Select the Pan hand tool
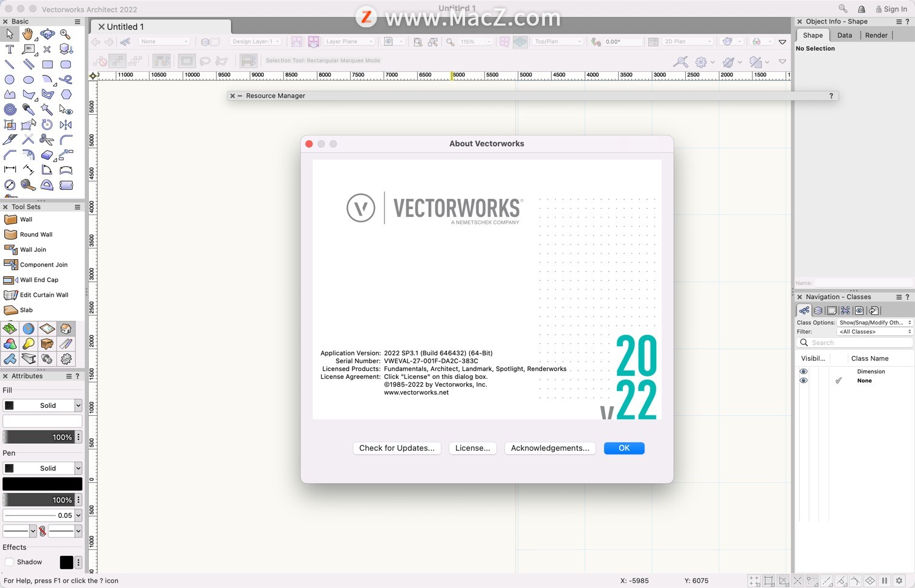 click(x=28, y=34)
